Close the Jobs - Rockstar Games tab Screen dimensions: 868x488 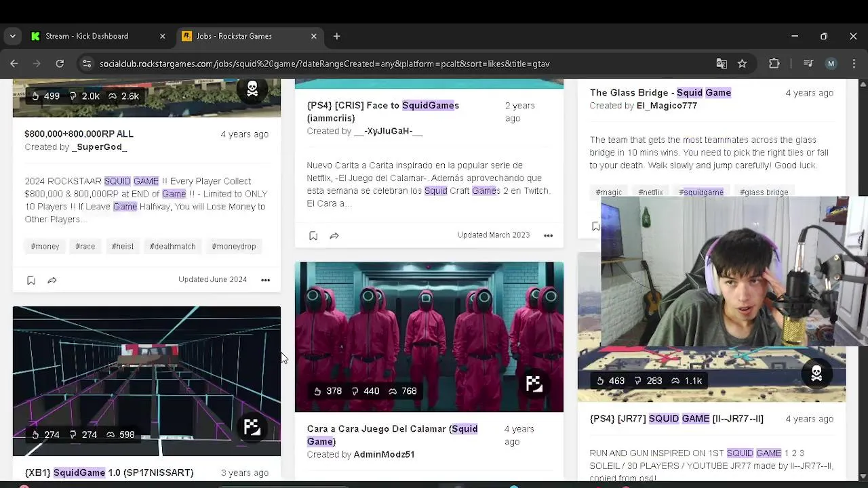pos(313,36)
